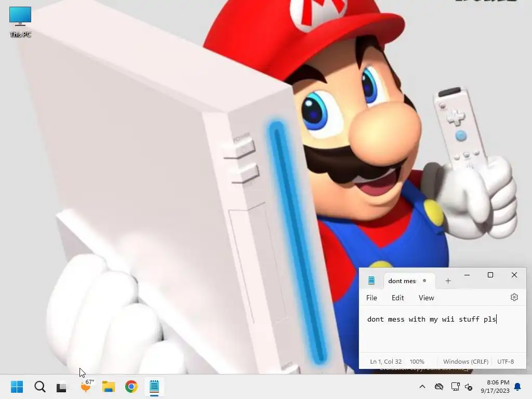532x399 pixels.
Task: Click the unsaved-changes dot on the Notepad tab
Action: pyautogui.click(x=424, y=281)
